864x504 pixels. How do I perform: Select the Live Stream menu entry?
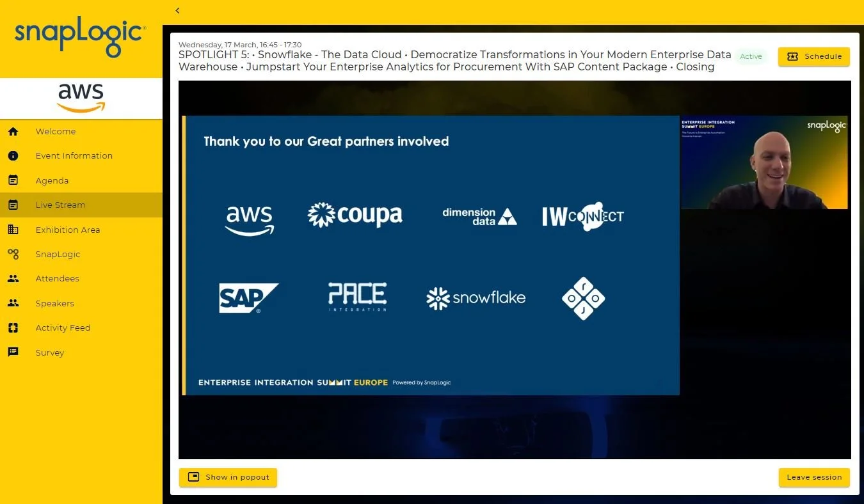[60, 205]
